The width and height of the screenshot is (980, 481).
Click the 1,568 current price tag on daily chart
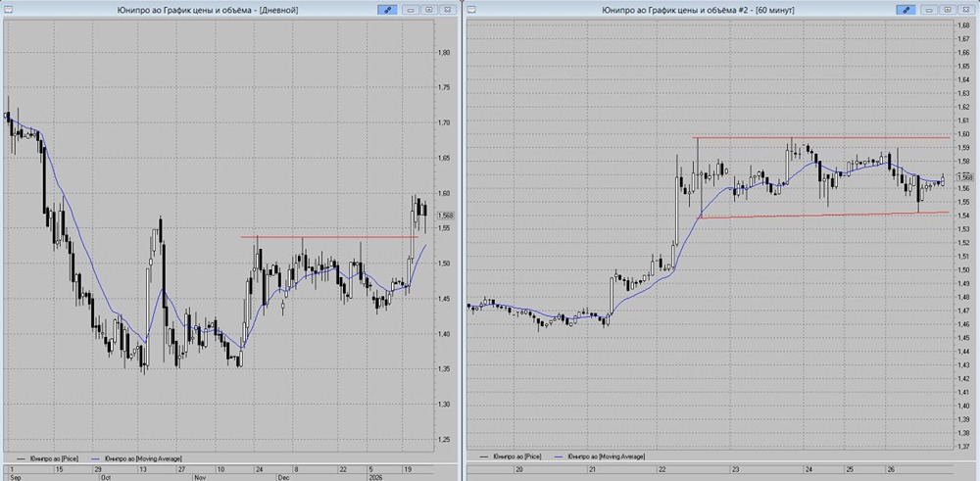(x=446, y=215)
